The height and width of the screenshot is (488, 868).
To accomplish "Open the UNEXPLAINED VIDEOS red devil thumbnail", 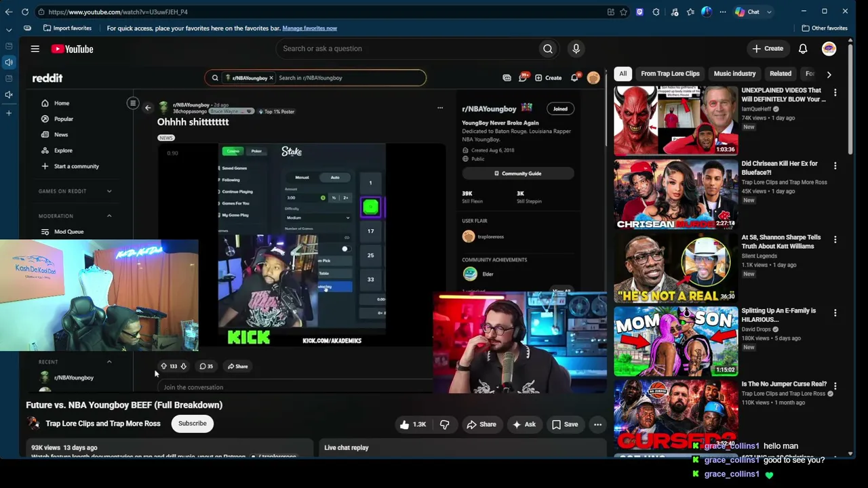I will (675, 121).
